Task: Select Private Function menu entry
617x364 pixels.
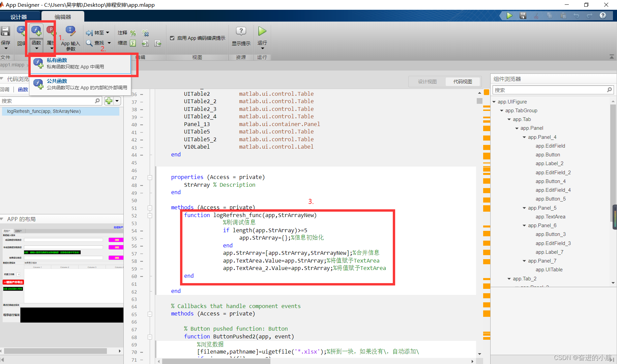Action: (x=80, y=63)
